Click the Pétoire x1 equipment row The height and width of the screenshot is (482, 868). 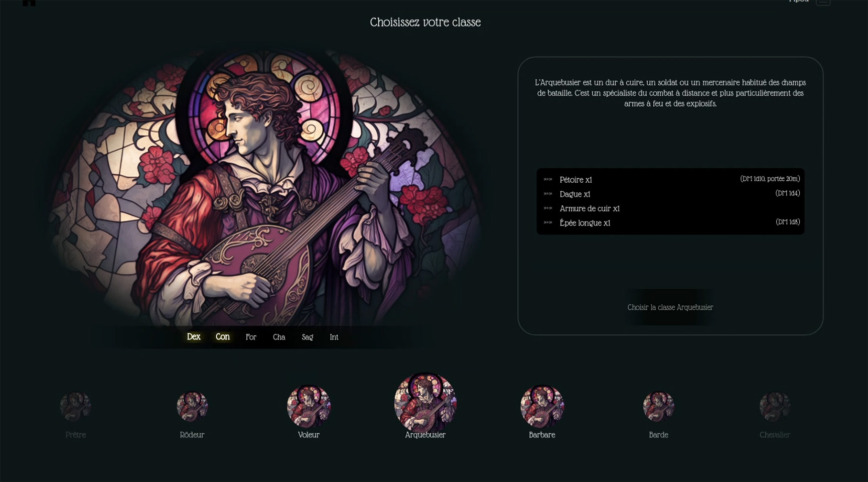pos(670,180)
